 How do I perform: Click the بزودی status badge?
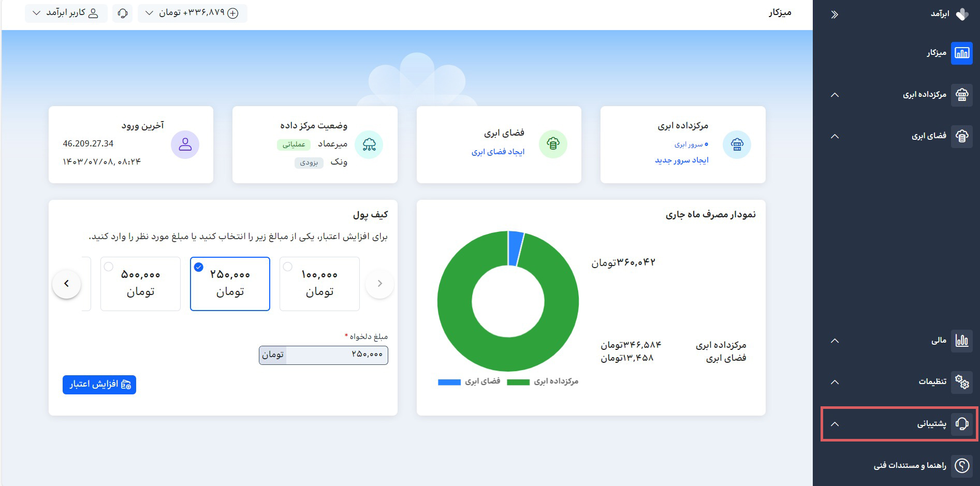click(309, 163)
